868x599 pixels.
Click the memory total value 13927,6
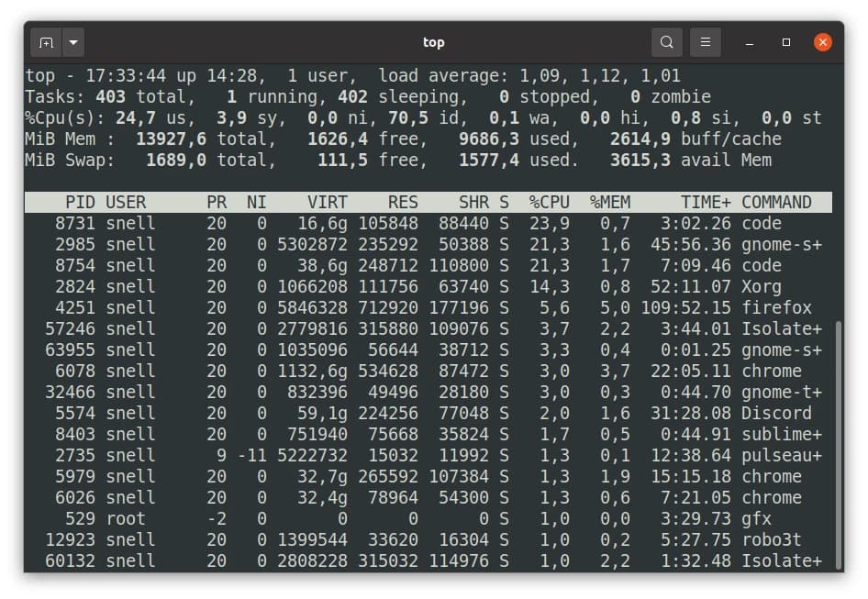pos(171,139)
